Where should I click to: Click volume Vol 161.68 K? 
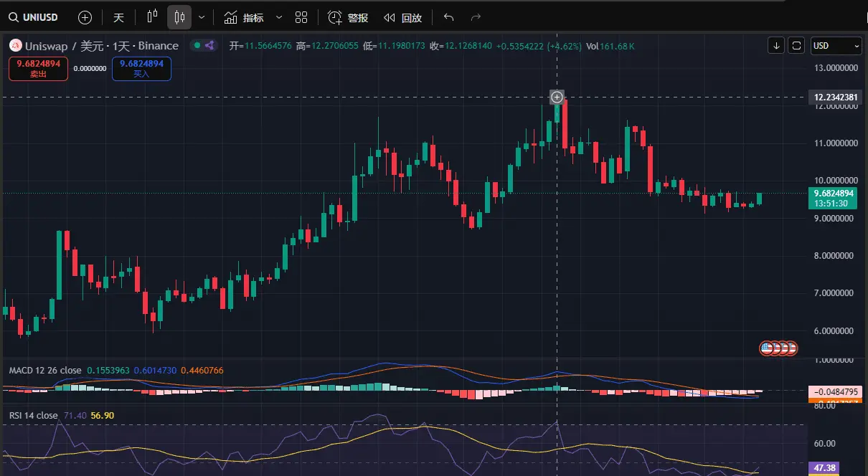pos(610,46)
